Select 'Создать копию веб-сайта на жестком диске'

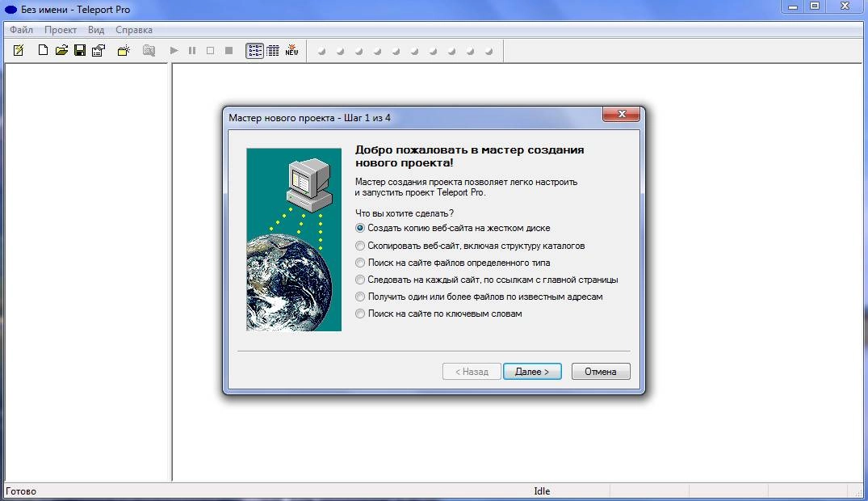[x=453, y=228]
